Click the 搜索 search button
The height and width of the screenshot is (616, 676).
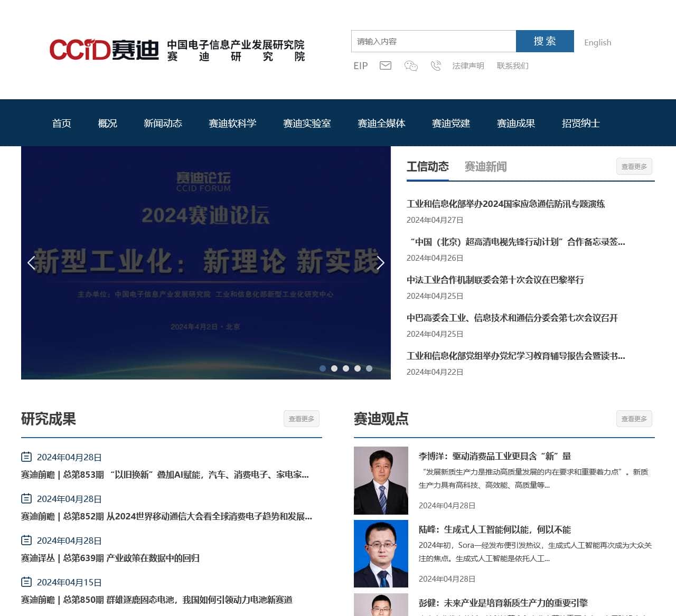click(x=544, y=41)
